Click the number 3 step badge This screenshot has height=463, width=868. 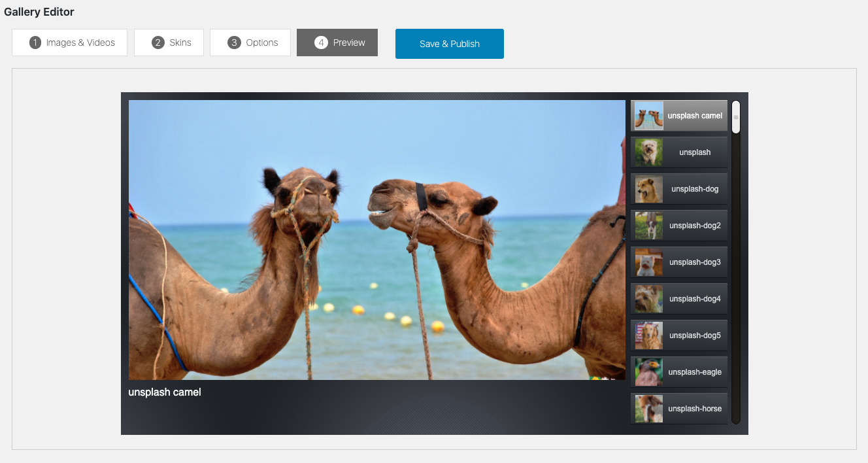click(234, 43)
